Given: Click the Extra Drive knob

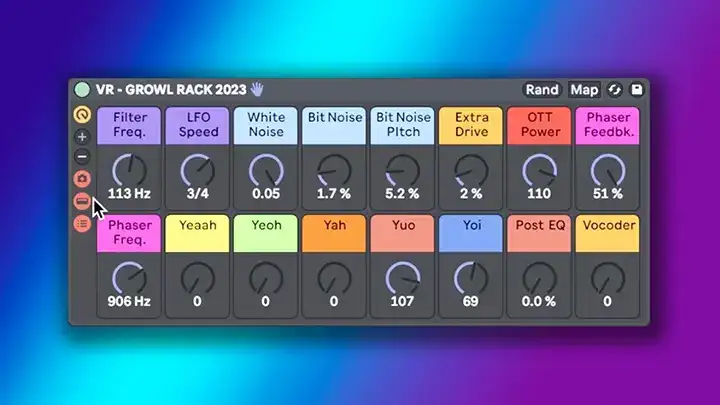Looking at the screenshot, I should [x=471, y=171].
